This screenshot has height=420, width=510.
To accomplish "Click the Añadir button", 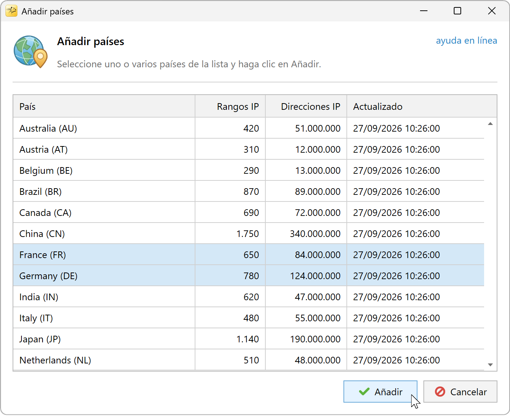I will [380, 392].
